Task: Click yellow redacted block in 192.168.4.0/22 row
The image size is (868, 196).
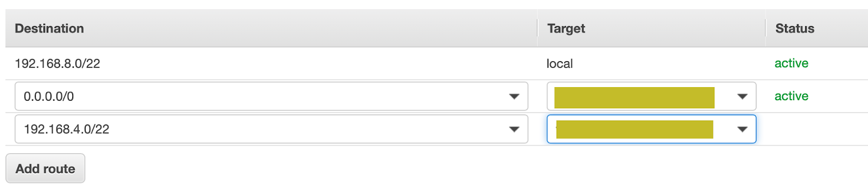Action: (635, 129)
